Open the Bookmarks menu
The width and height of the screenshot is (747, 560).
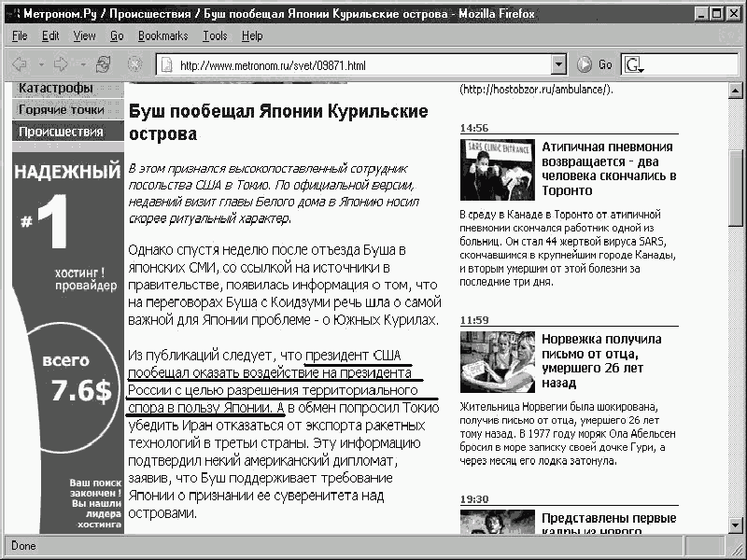[x=162, y=35]
